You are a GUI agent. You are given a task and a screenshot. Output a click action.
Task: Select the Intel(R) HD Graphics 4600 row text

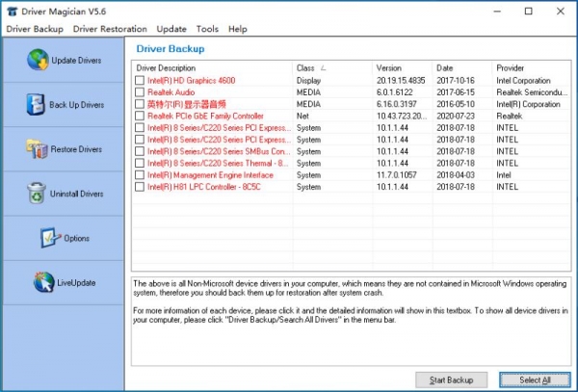click(x=191, y=80)
